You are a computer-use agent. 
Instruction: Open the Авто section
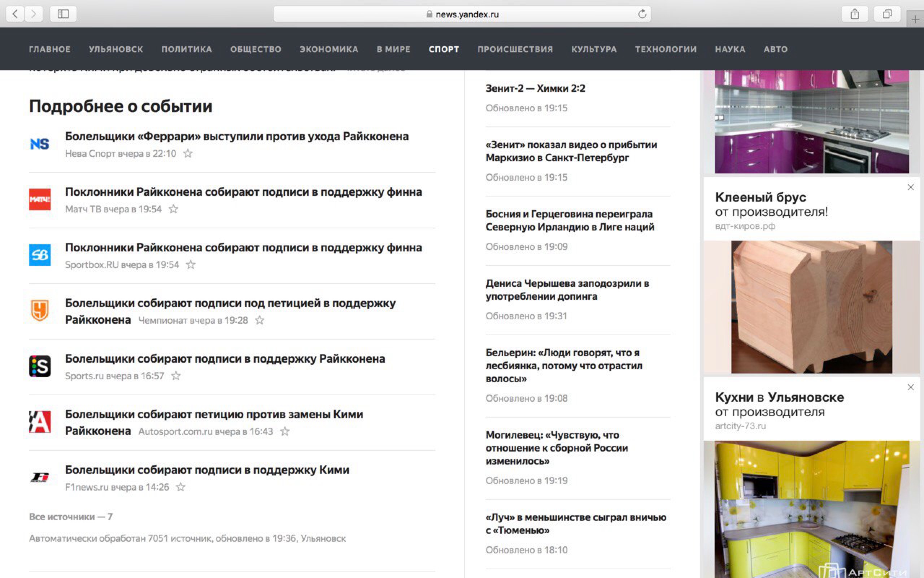click(775, 49)
